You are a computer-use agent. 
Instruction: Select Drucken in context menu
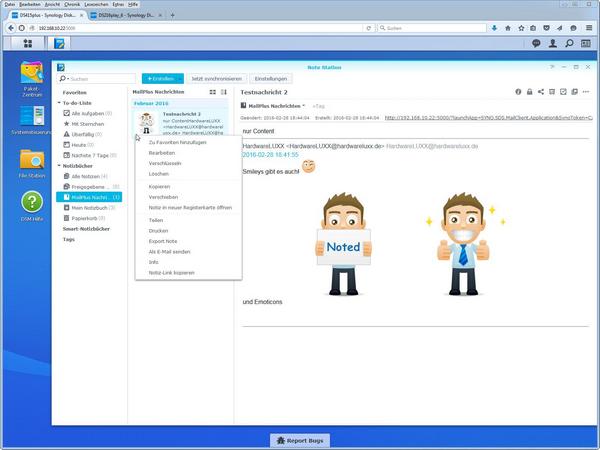click(158, 231)
